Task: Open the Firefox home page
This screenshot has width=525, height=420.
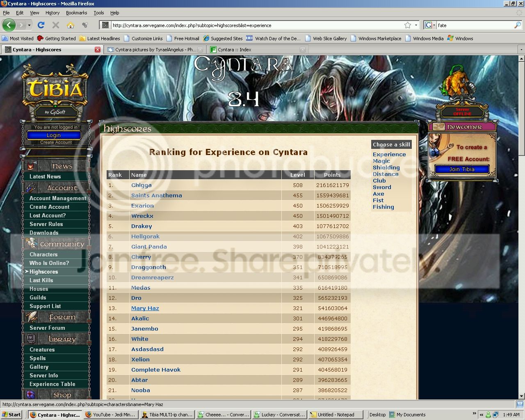Action: click(x=71, y=25)
